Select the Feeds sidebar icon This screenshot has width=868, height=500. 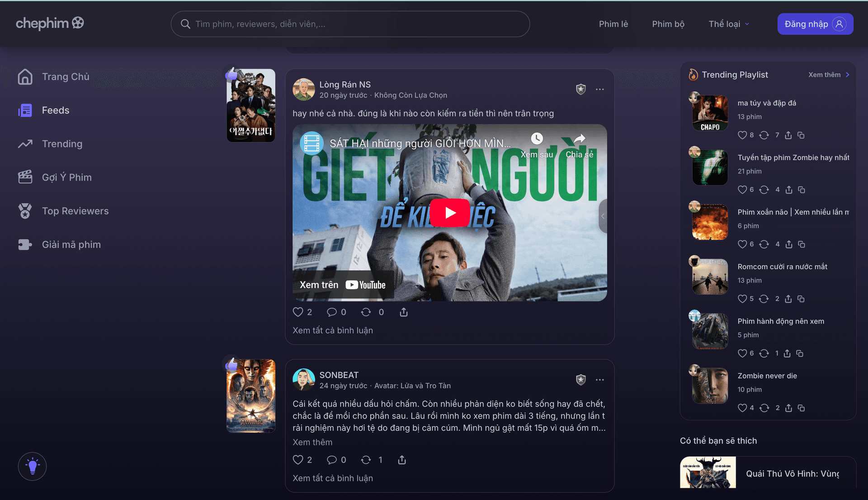25,110
